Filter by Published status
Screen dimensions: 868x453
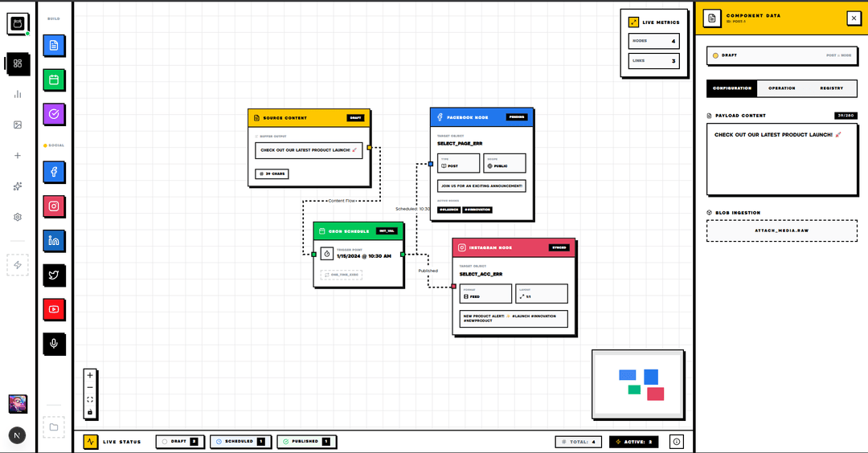pos(307,442)
